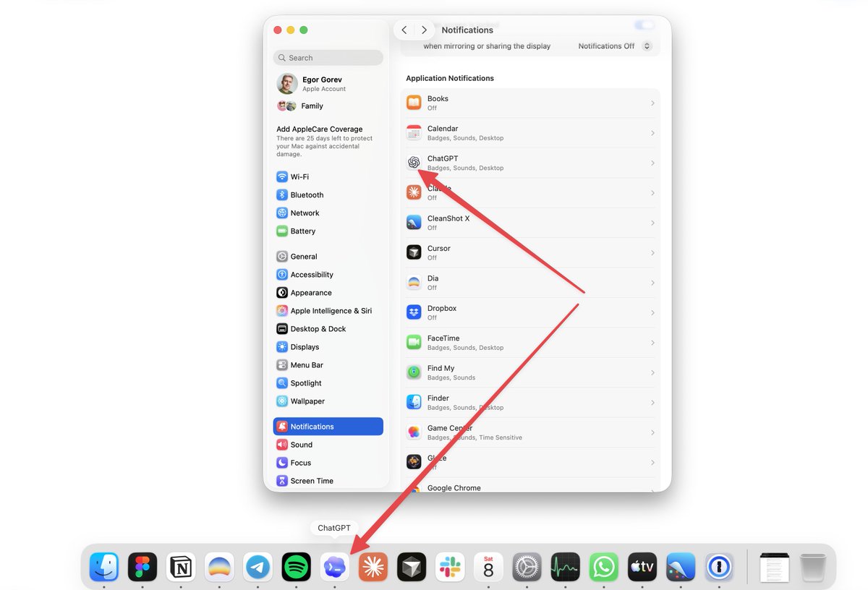This screenshot has width=868, height=590.
Task: Launch Figma from the Dock
Action: click(x=142, y=568)
